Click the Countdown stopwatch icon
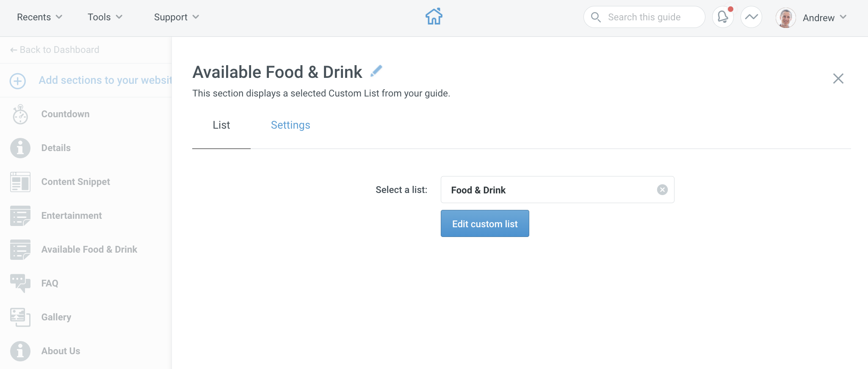The image size is (868, 369). [x=20, y=114]
